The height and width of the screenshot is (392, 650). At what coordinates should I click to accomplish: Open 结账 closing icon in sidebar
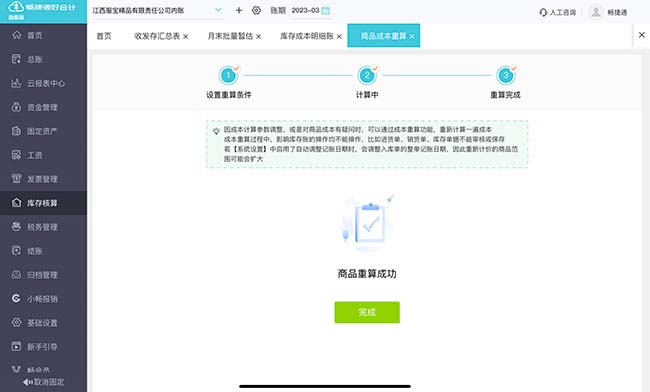pos(16,251)
